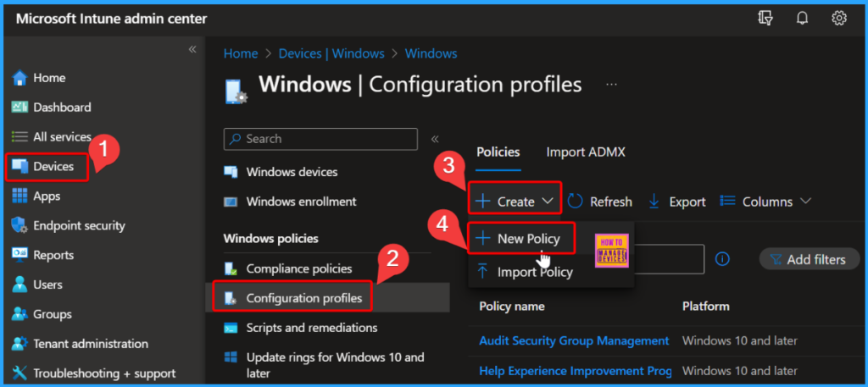Click the Devices monitor icon
The image size is (868, 387).
20,167
